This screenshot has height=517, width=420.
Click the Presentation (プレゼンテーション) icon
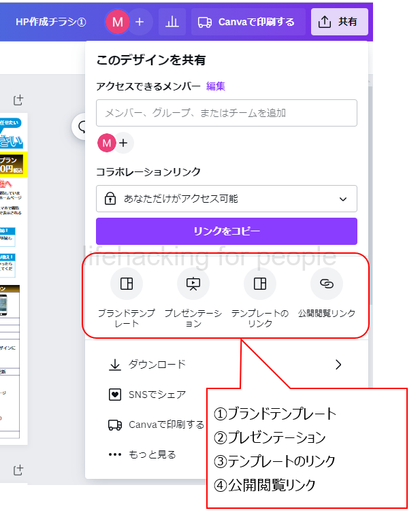click(x=193, y=284)
